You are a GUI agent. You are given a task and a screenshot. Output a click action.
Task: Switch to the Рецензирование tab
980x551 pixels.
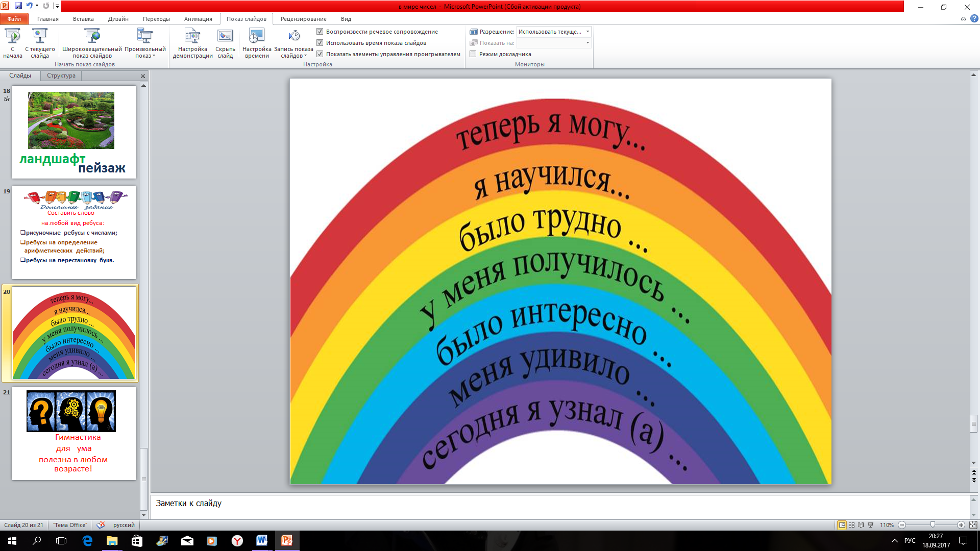[304, 19]
